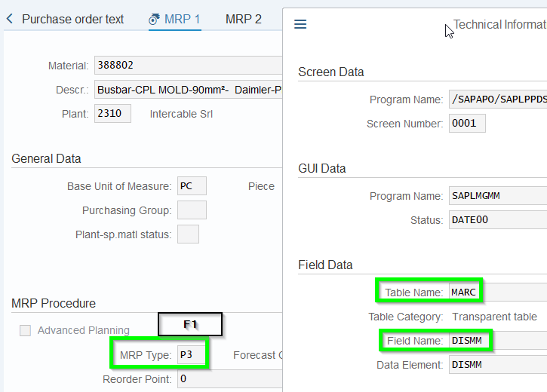Image resolution: width=547 pixels, height=392 pixels.
Task: Click the MRP 1 tab icon
Action: click(155, 19)
